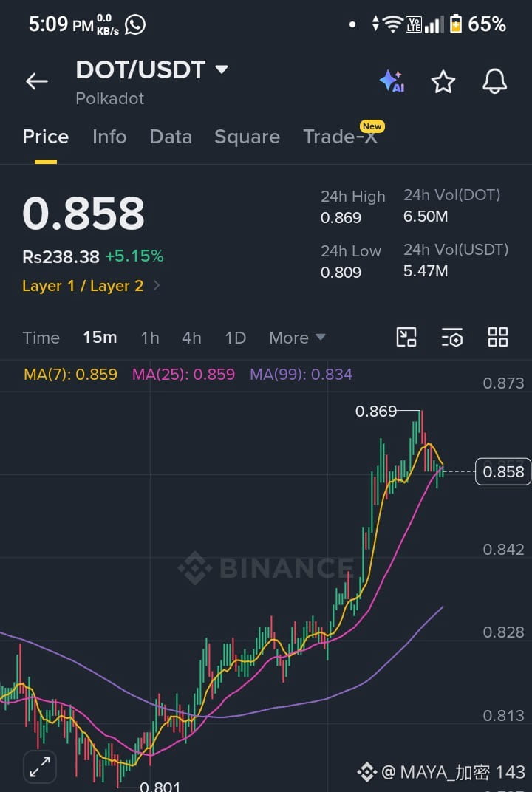Tap the current price 0.858 headline

[83, 214]
